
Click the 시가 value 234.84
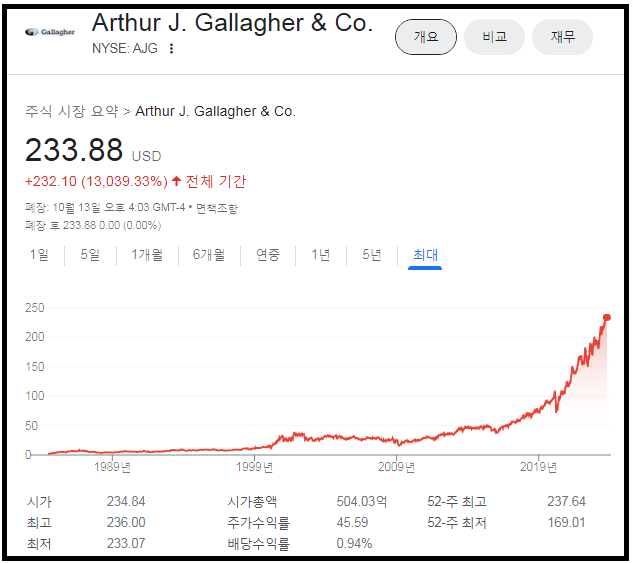pos(126,502)
